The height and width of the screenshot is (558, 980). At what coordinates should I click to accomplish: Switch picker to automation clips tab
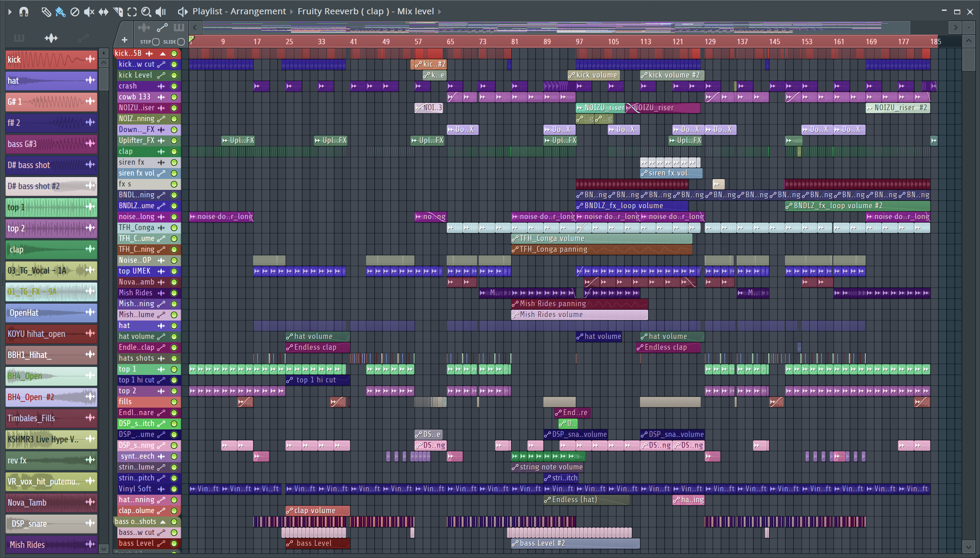tap(83, 38)
